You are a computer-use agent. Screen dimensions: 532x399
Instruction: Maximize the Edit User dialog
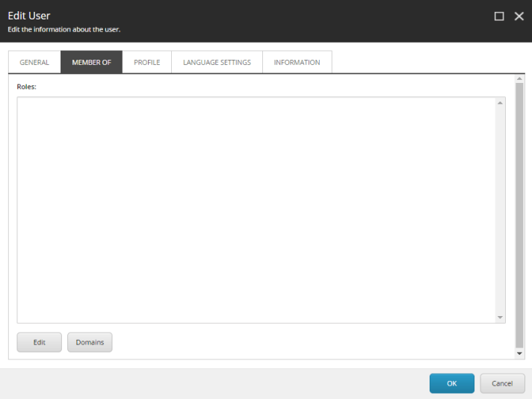[499, 16]
